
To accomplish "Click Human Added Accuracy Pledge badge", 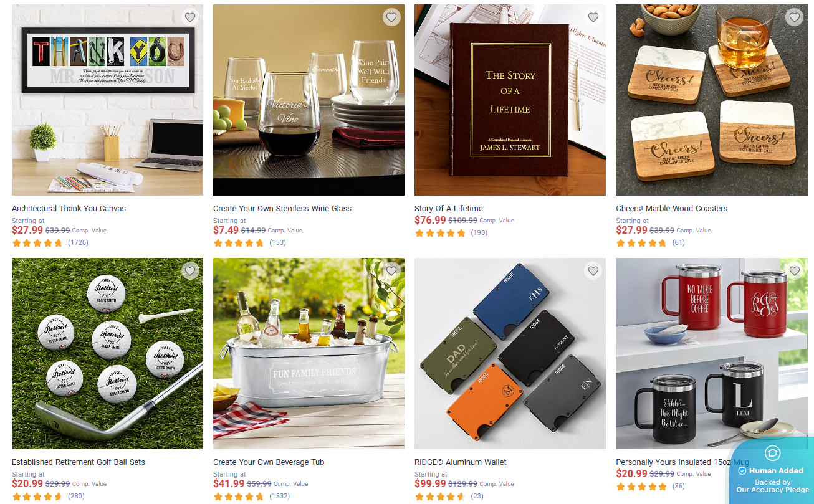I will 772,470.
